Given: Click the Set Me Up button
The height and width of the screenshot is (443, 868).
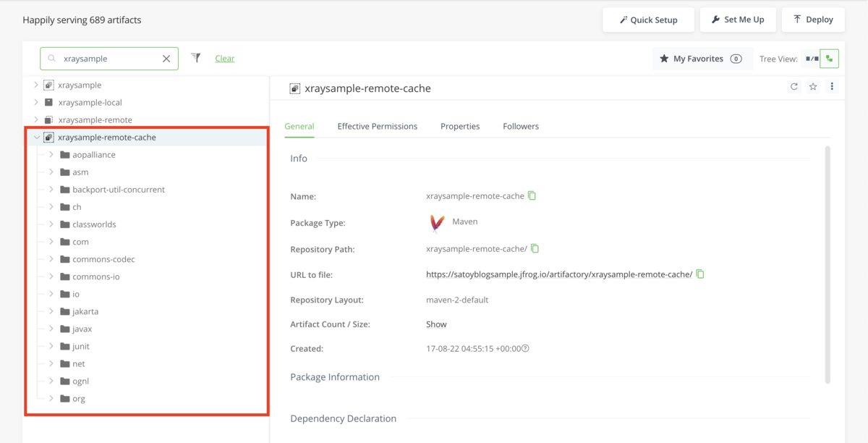Looking at the screenshot, I should click(x=738, y=20).
